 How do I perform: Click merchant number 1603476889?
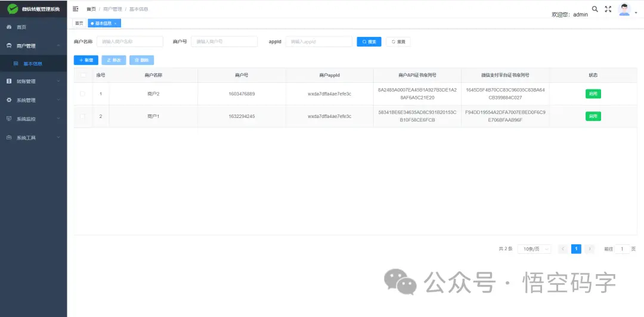tap(242, 94)
